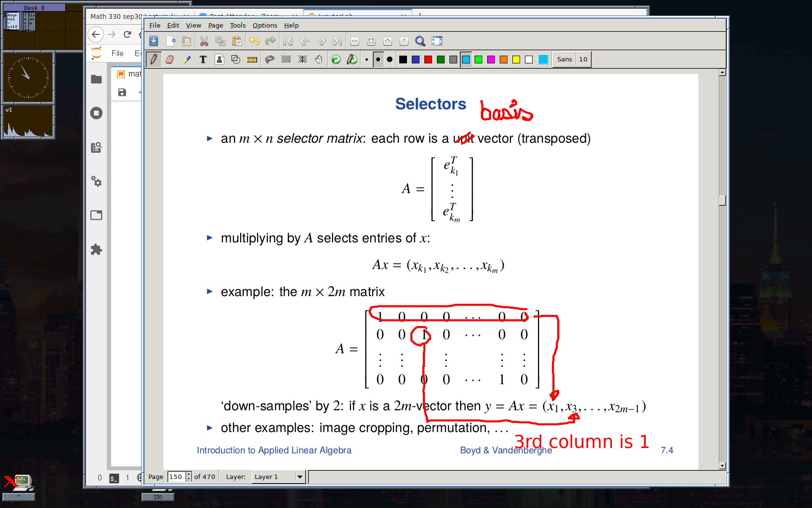The height and width of the screenshot is (508, 812).
Task: Pick the Lasso selection tool
Action: 270,59
